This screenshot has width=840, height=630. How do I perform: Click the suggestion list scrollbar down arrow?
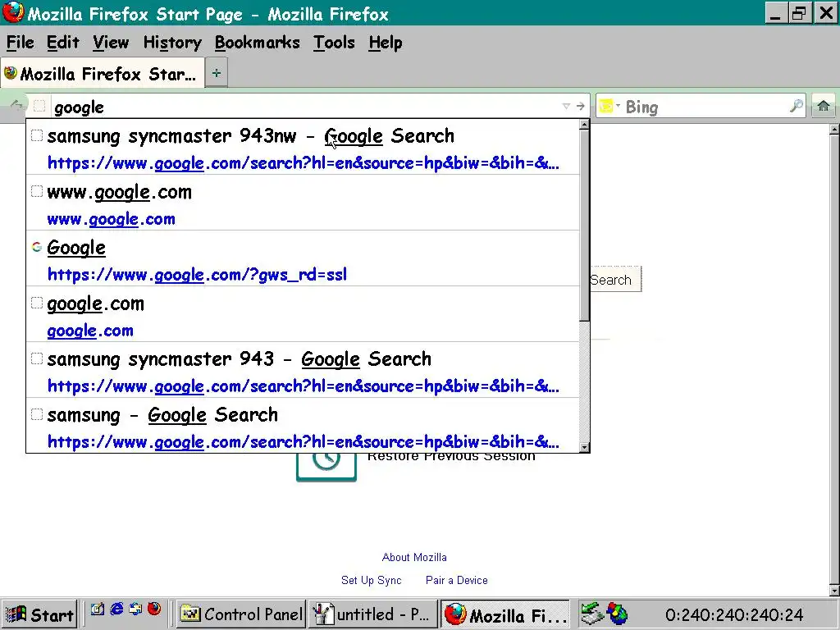[584, 447]
